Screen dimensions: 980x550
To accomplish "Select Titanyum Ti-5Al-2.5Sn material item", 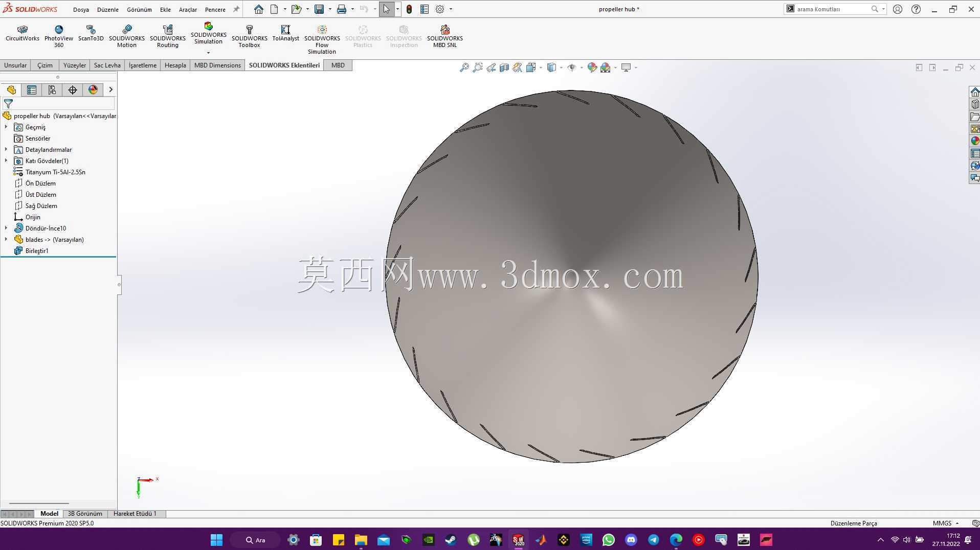I will 55,172.
